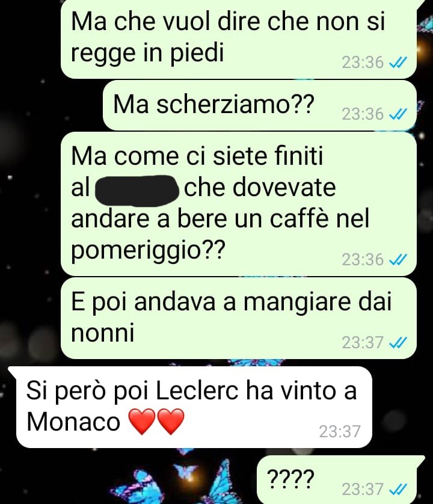Tap the second red heart emoji
433x504 pixels.
(x=170, y=422)
